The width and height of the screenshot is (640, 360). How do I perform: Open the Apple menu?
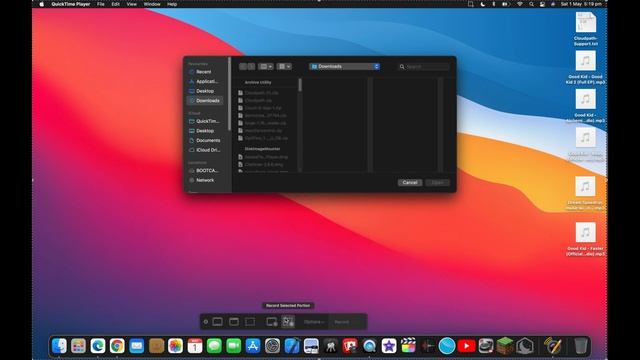41,4
